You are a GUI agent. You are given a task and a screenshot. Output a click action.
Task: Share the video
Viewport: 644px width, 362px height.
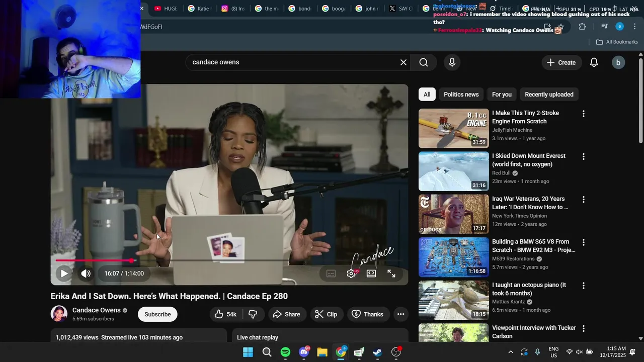(x=287, y=314)
